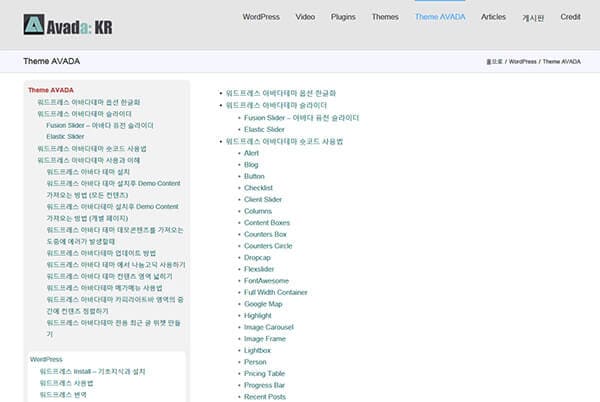Open the Full Width Container link

276,292
